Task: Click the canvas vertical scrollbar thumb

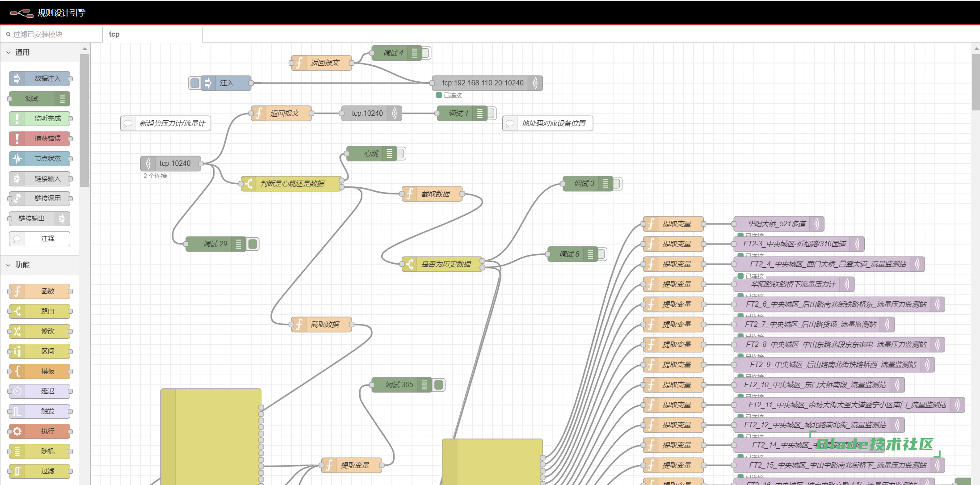Action: [x=976, y=83]
